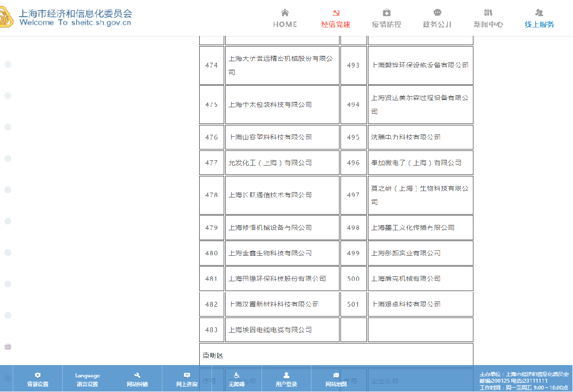Click the serial number cell 475
This screenshot has width=573, height=392.
211,105
